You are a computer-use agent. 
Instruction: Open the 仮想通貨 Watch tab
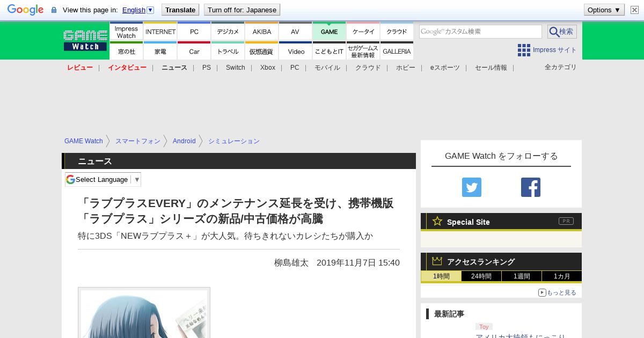click(262, 50)
